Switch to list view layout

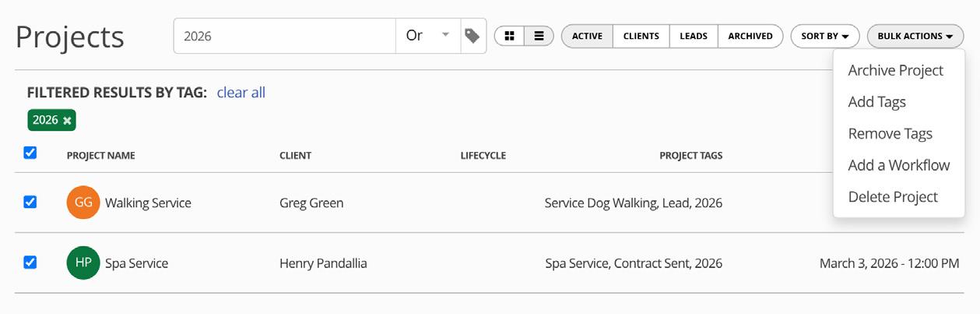539,36
